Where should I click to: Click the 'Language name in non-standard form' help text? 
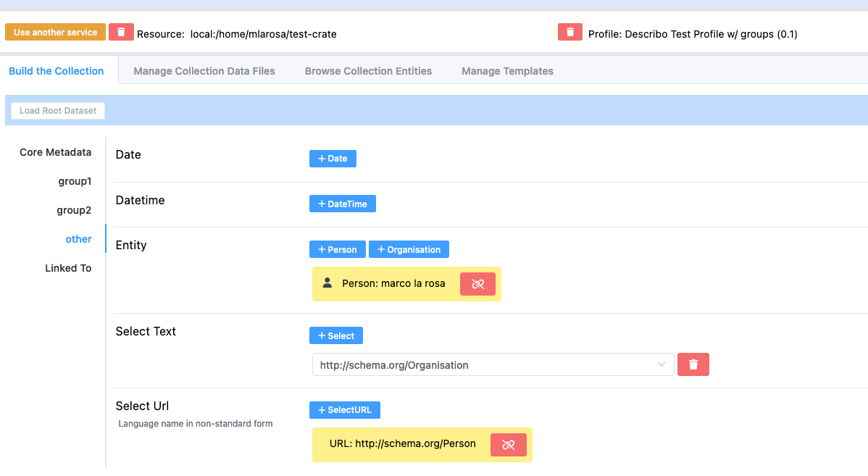click(196, 423)
